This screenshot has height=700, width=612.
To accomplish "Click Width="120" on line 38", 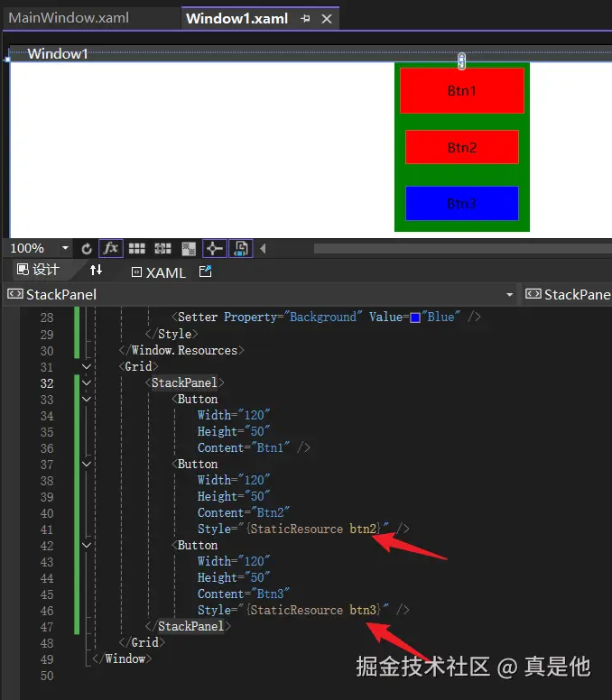I will click(x=234, y=480).
